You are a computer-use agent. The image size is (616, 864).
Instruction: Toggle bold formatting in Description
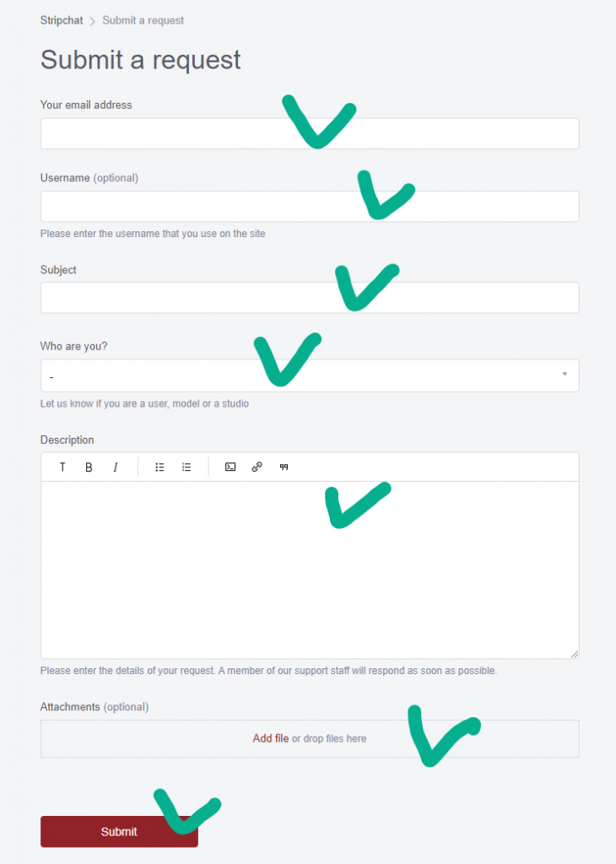tap(89, 467)
